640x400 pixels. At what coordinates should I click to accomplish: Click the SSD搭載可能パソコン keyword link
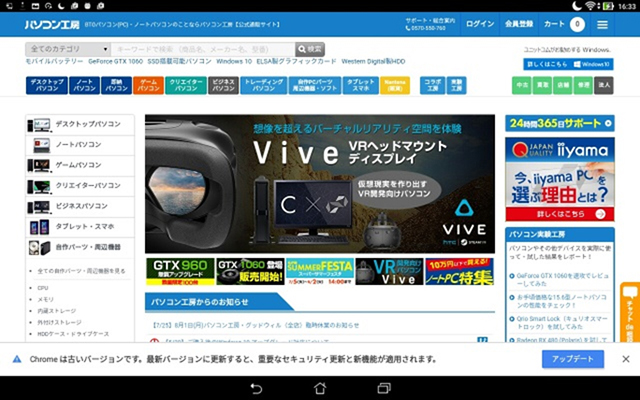[x=179, y=62]
